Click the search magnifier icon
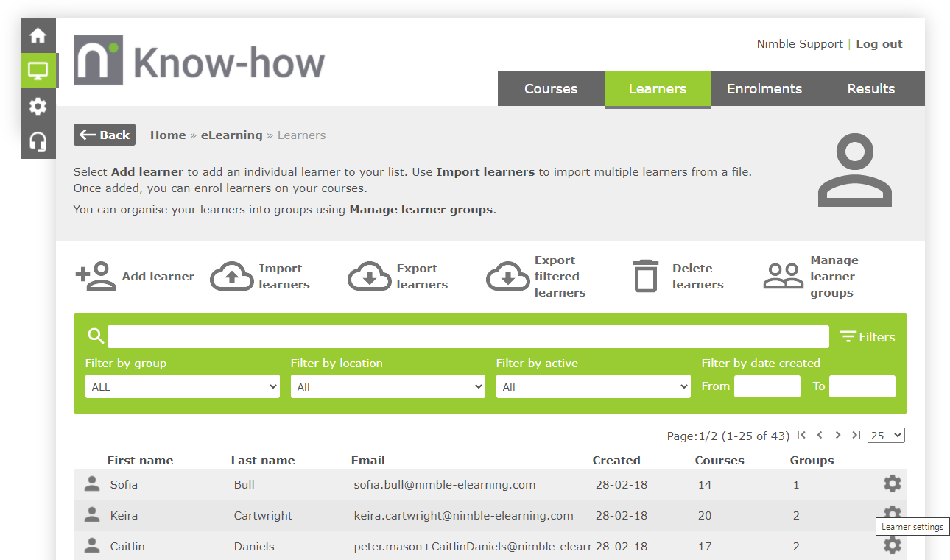 pos(96,336)
